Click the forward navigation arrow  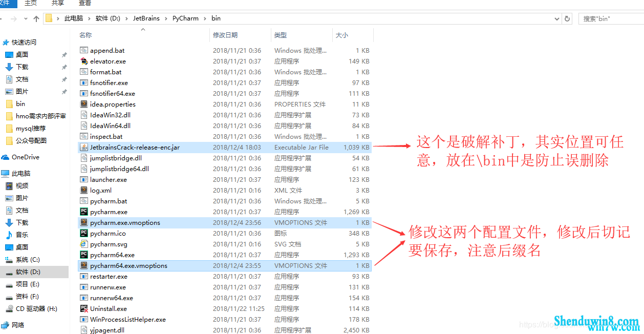pyautogui.click(x=13, y=18)
